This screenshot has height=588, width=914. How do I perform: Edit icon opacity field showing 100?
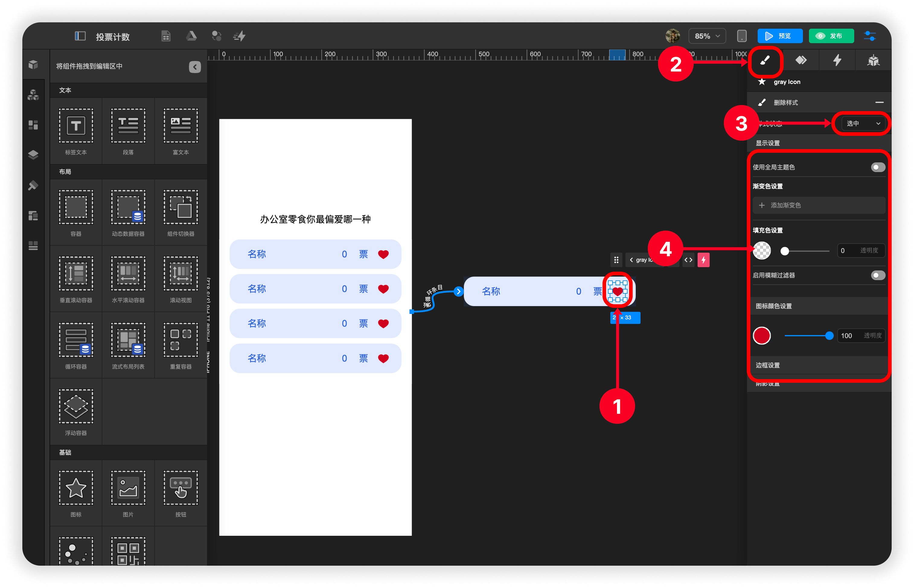coord(861,336)
